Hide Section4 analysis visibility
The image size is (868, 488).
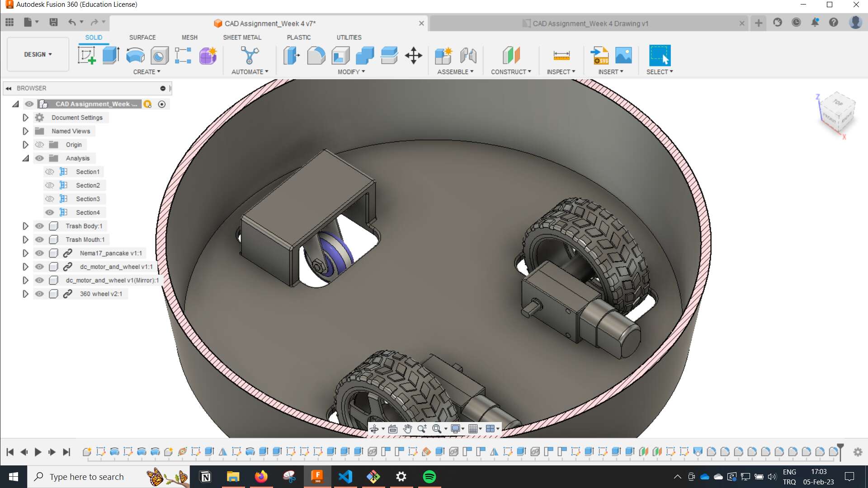50,212
